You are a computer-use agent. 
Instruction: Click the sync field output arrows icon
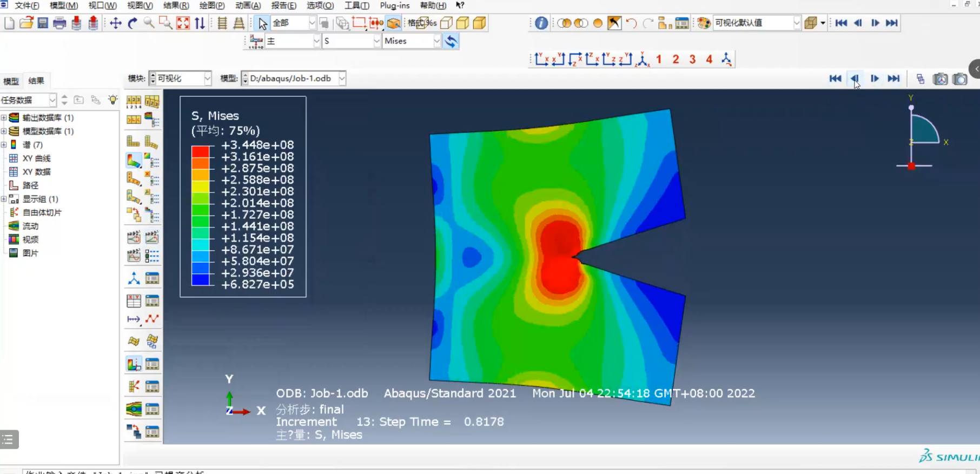[x=451, y=41]
